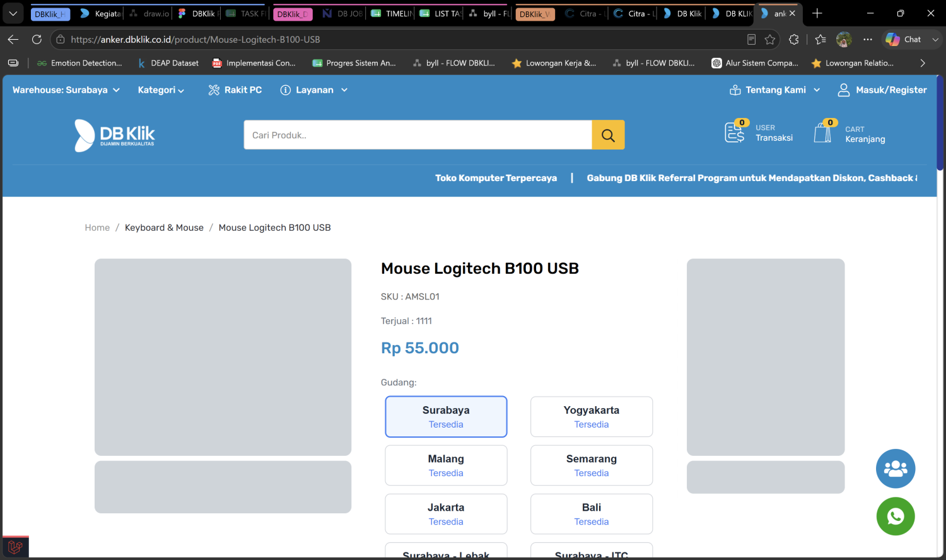Click the main product image placeholder
Viewport: 946px width, 560px height.
tap(223, 357)
